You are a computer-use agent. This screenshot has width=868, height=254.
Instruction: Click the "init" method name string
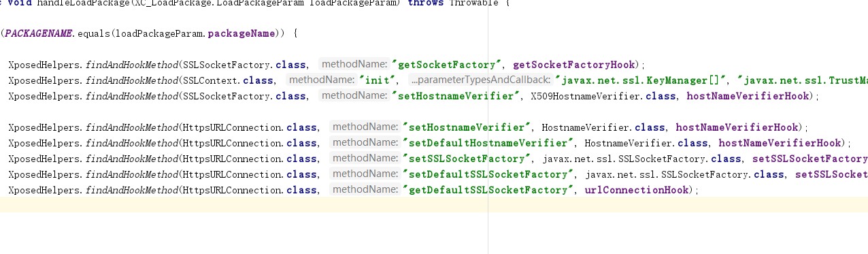click(379, 80)
